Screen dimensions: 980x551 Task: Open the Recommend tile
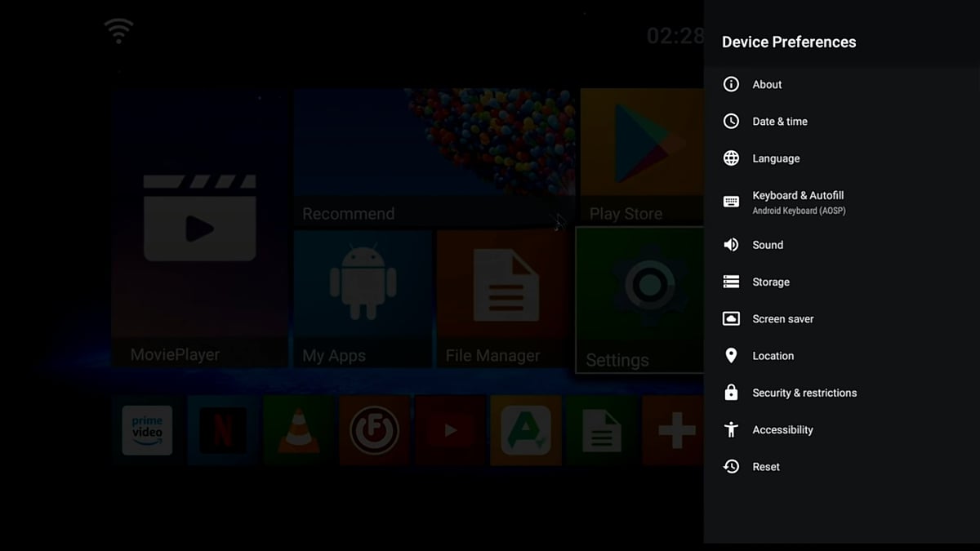coord(434,158)
